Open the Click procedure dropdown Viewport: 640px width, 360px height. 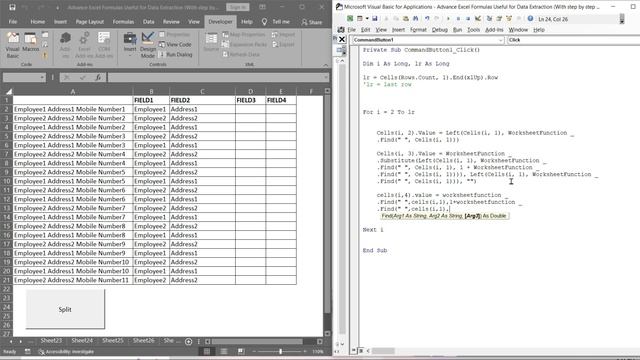pos(573,40)
